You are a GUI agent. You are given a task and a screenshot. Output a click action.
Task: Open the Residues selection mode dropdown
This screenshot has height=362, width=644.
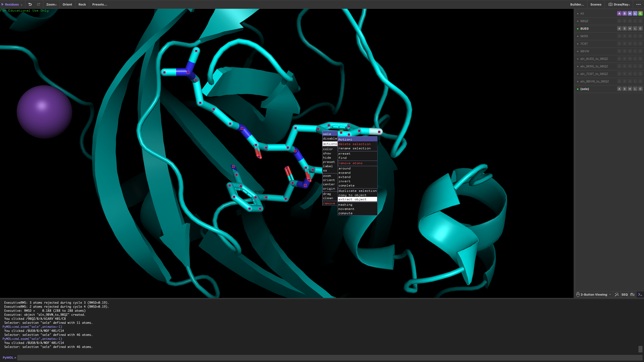12,4
